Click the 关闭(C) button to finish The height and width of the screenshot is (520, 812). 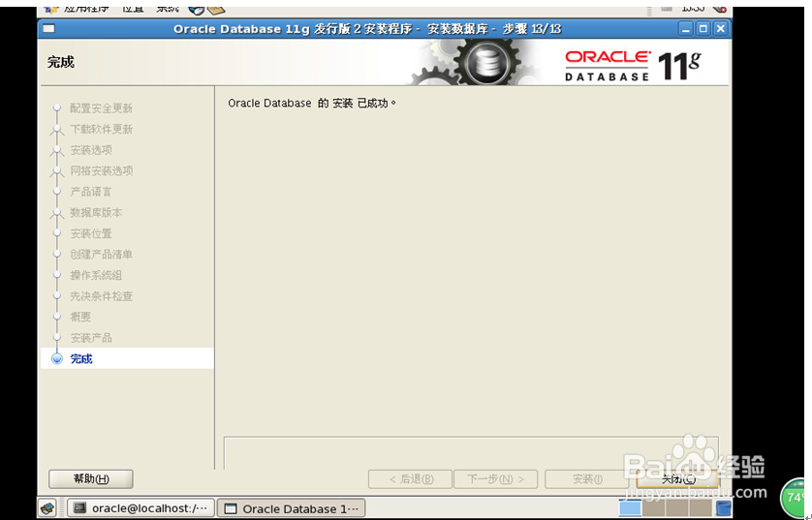pyautogui.click(x=678, y=479)
